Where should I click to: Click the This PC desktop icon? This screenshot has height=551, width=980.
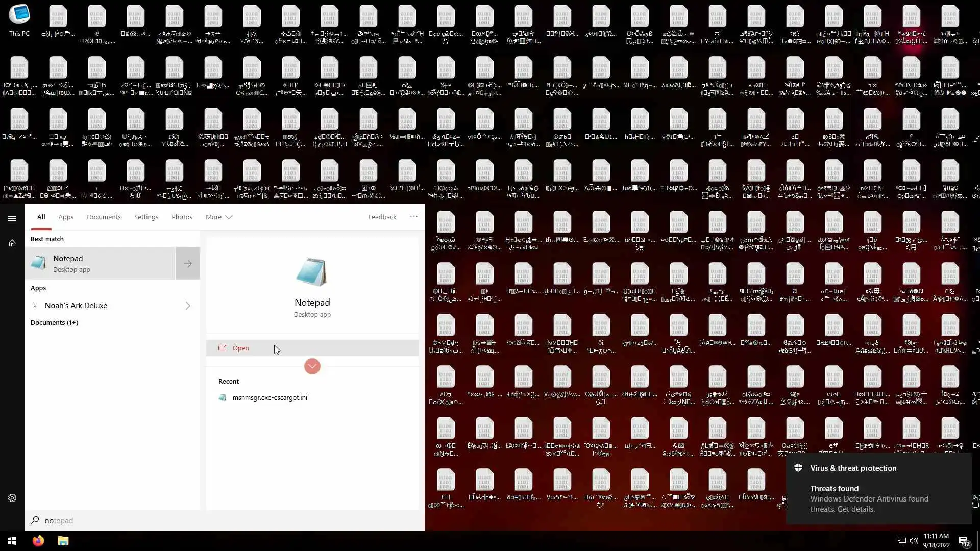point(19,20)
